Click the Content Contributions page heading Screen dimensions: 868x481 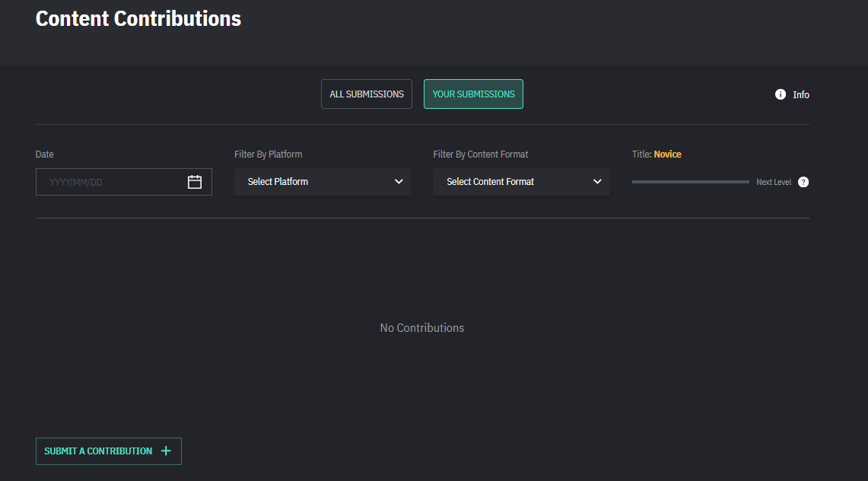coord(138,19)
